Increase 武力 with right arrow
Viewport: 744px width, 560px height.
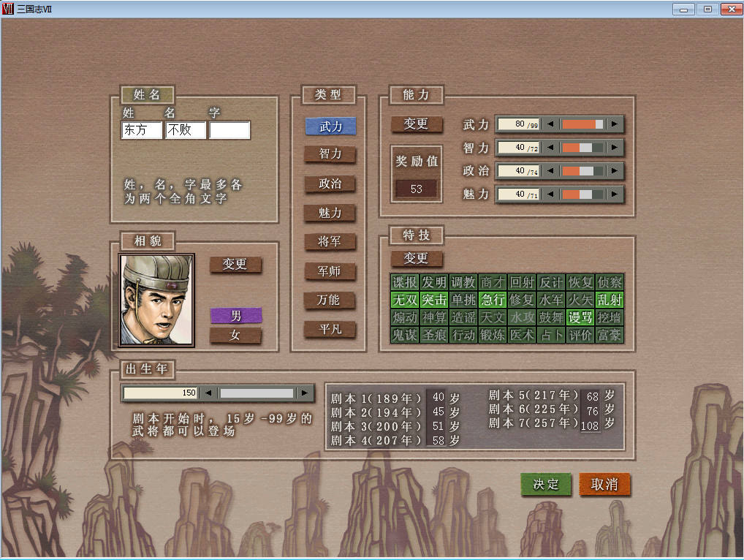(615, 124)
